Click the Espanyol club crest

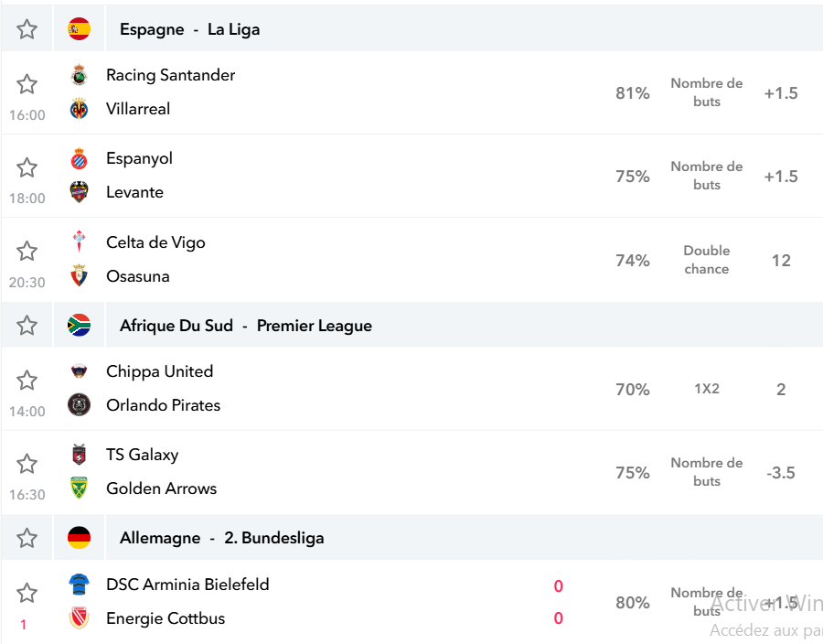(x=79, y=158)
